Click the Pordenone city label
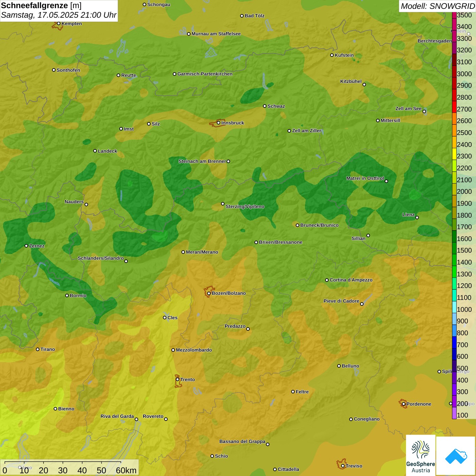 pyautogui.click(x=419, y=404)
